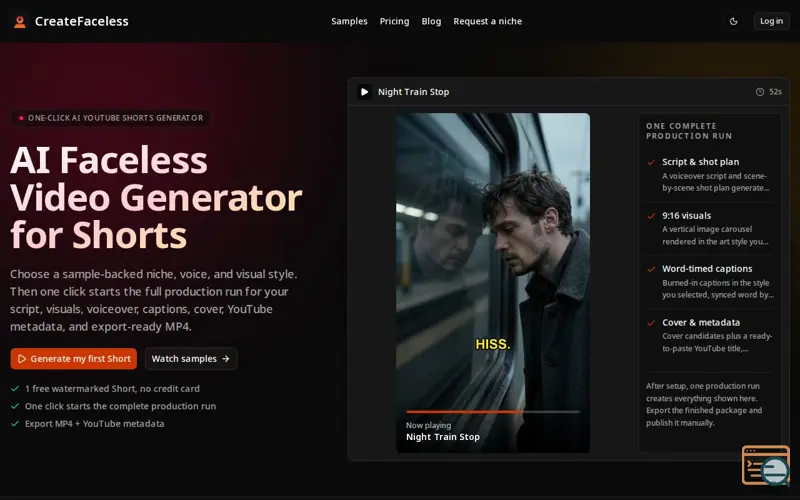Click the Choose a sample-backed niche paragraph
Image resolution: width=800 pixels, height=500 pixels.
(154, 300)
